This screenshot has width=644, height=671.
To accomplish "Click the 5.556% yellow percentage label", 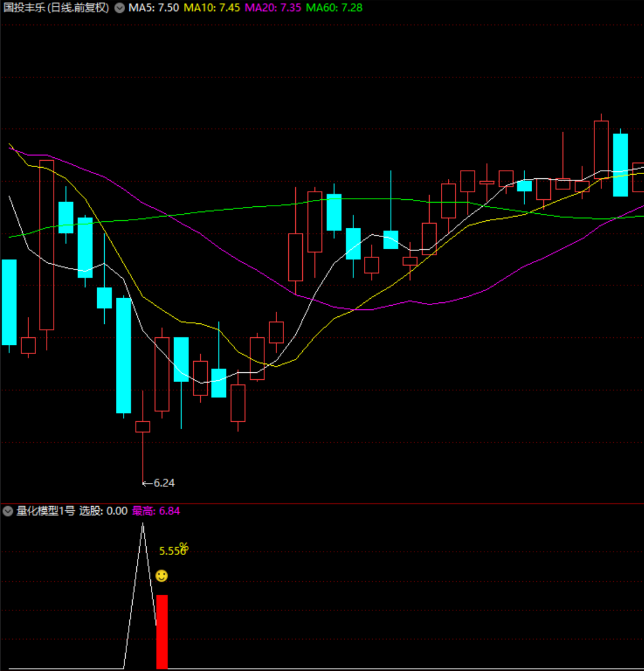I will tap(173, 550).
